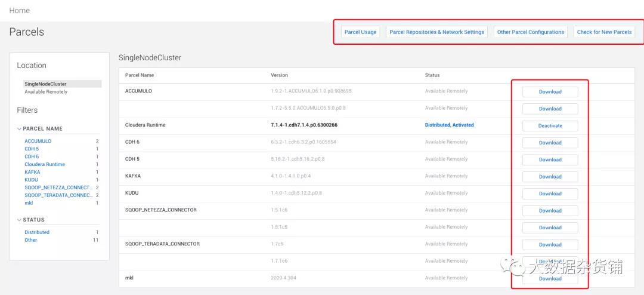The height and width of the screenshot is (295, 644).
Task: Open Parcel Repositories & Network Settings
Action: click(x=436, y=32)
